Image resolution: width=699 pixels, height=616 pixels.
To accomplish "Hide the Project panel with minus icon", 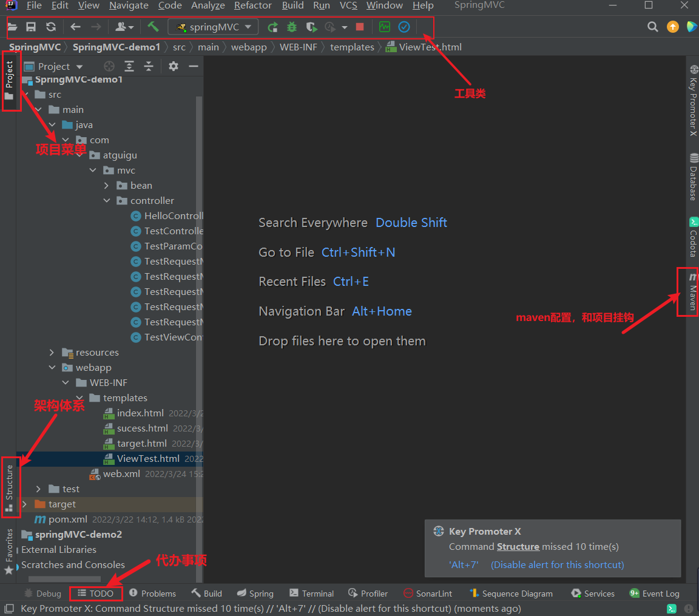I will tap(193, 66).
